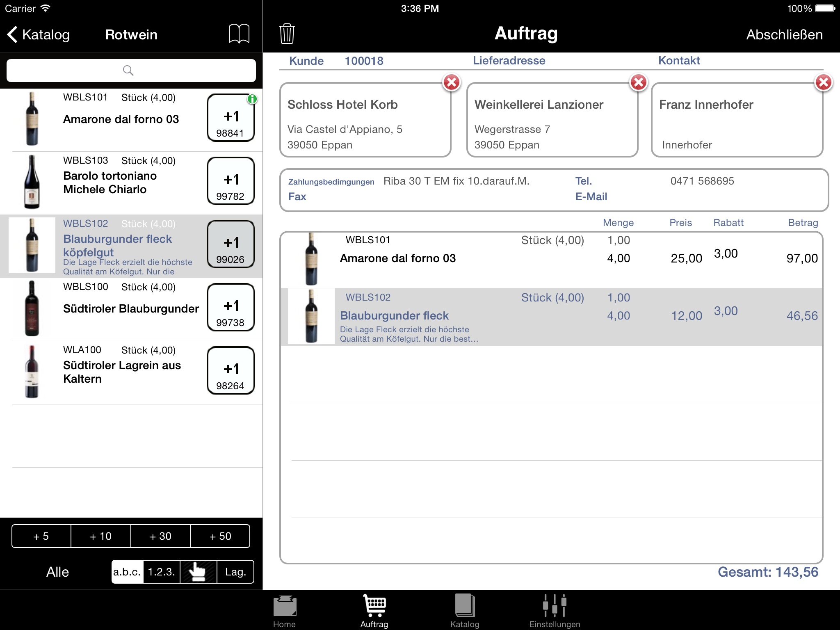Tap the Kontakt header
This screenshot has width=840, height=630.
tap(679, 61)
